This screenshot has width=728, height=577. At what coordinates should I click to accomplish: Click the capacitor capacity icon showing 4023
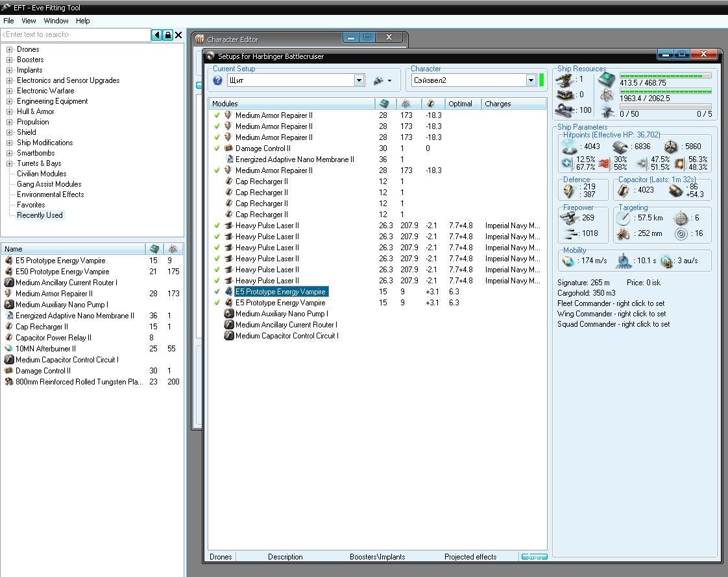coord(624,190)
